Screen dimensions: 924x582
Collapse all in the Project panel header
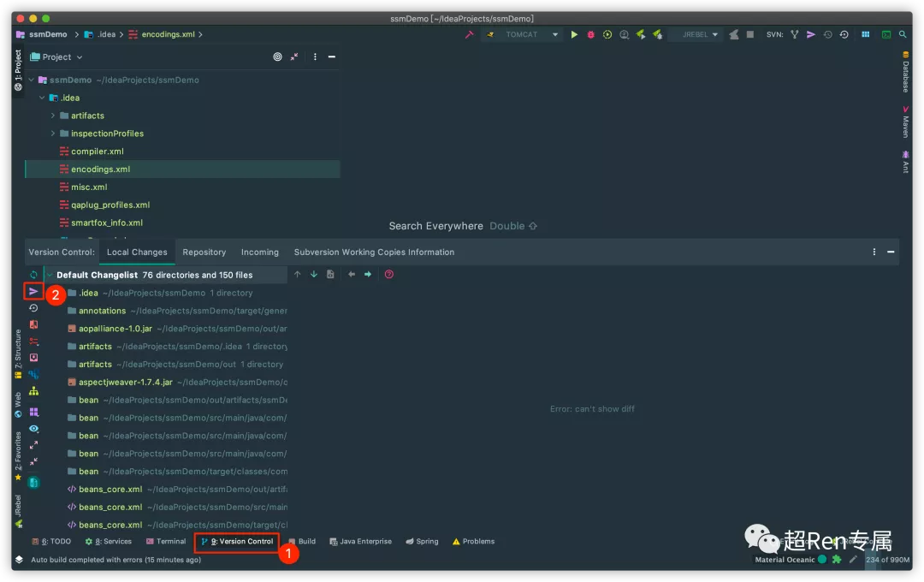coord(294,56)
